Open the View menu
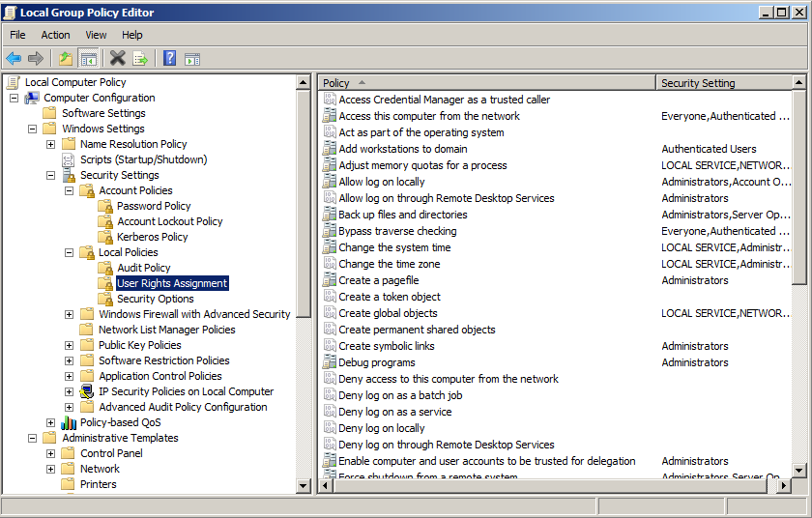Viewport: 812px width, 518px height. point(96,35)
